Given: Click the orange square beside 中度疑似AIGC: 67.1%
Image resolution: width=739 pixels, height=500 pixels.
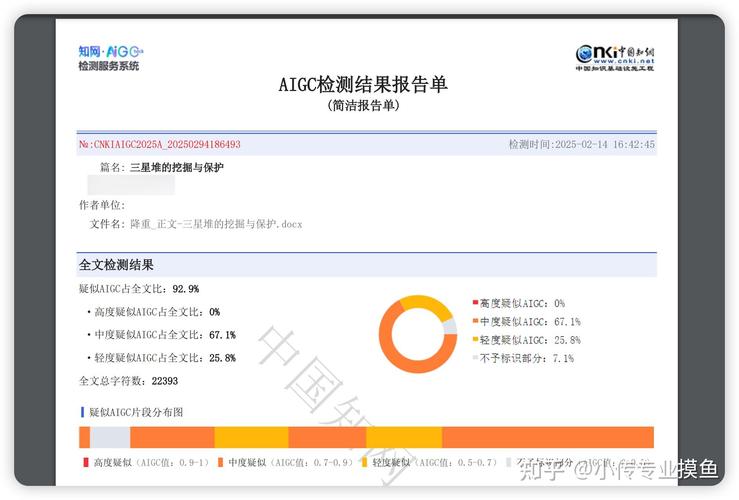Looking at the screenshot, I should 476,321.
